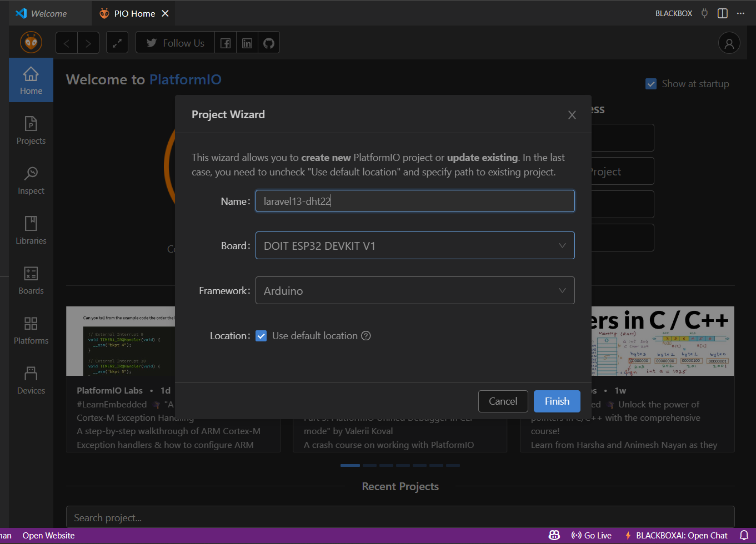Click the robot icon in status bar
Image resolution: width=756 pixels, height=544 pixels.
pyautogui.click(x=554, y=535)
